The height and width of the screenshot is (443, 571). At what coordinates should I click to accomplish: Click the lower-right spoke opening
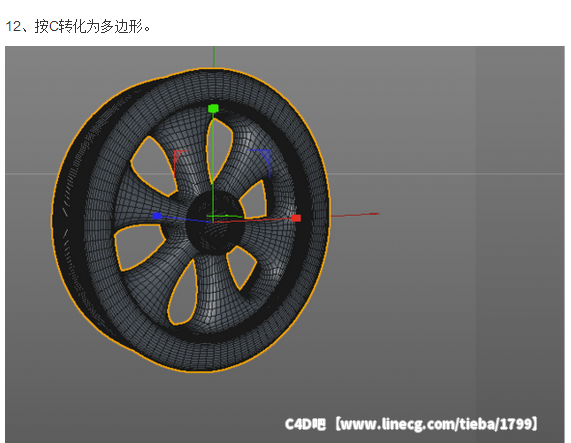pyautogui.click(x=241, y=266)
